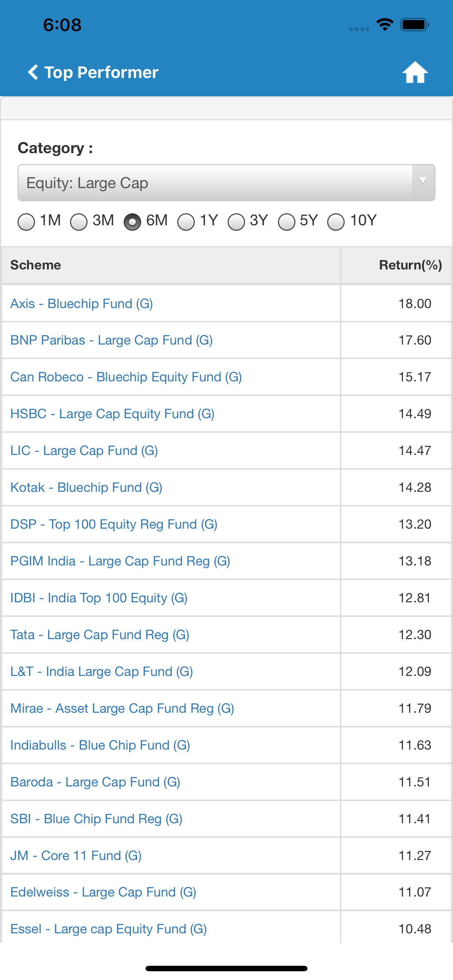
Task: Open JM - Core 11 Fund (G)
Action: [x=76, y=856]
